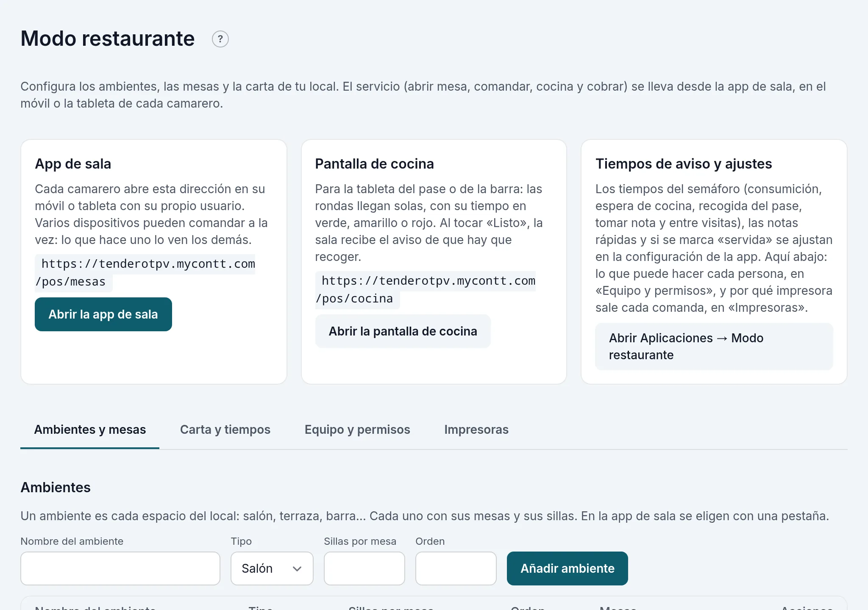
Task: Click the https://tenderotpv.mycontt.com/pos/cocina URL text
Action: [426, 290]
